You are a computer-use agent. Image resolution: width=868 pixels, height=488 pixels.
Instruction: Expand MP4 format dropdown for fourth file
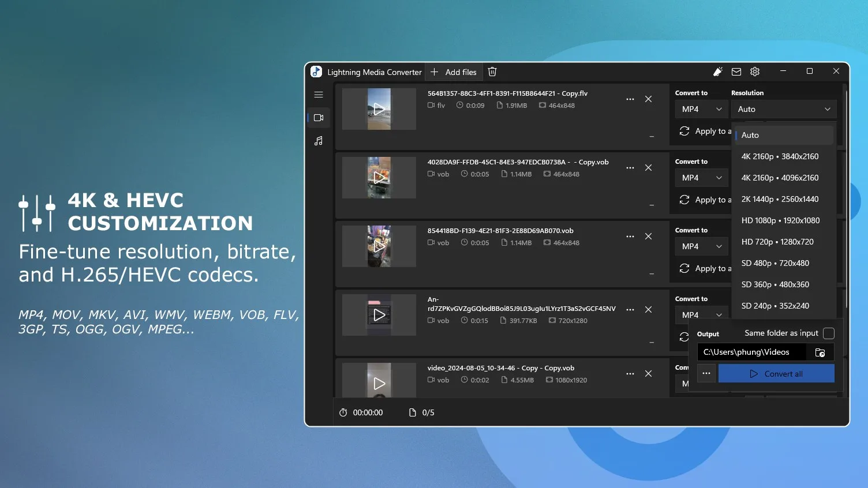701,315
